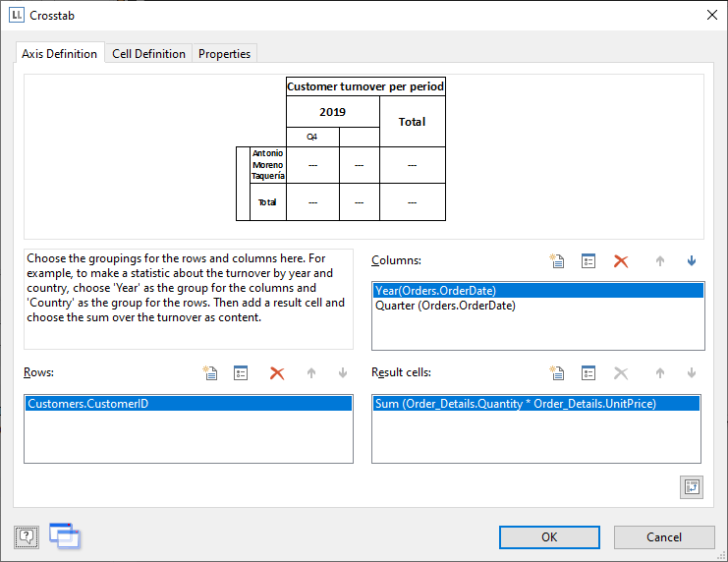
Task: Delete the selected column grouping
Action: 620,261
